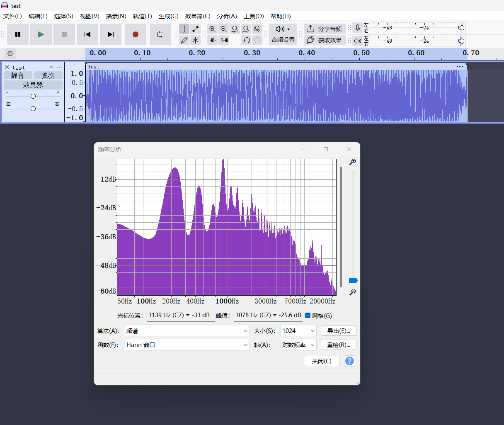
Task: Select the Envelope tool
Action: [x=195, y=29]
